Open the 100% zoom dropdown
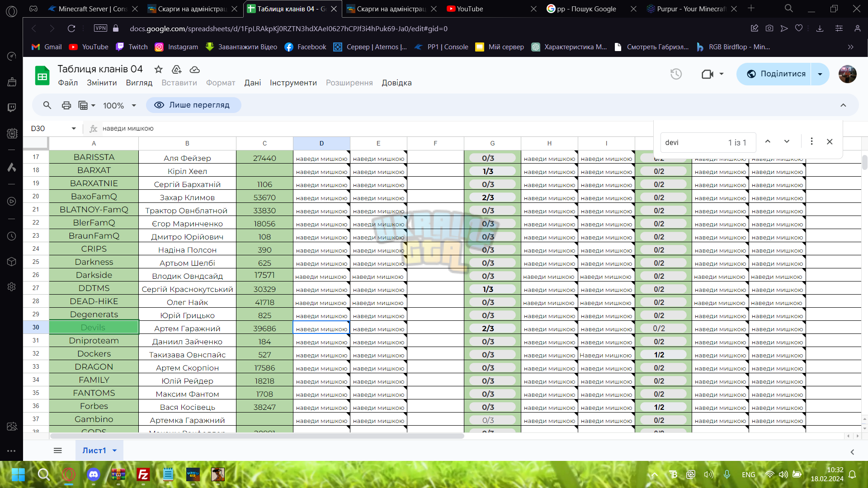This screenshot has height=488, width=868. [119, 105]
